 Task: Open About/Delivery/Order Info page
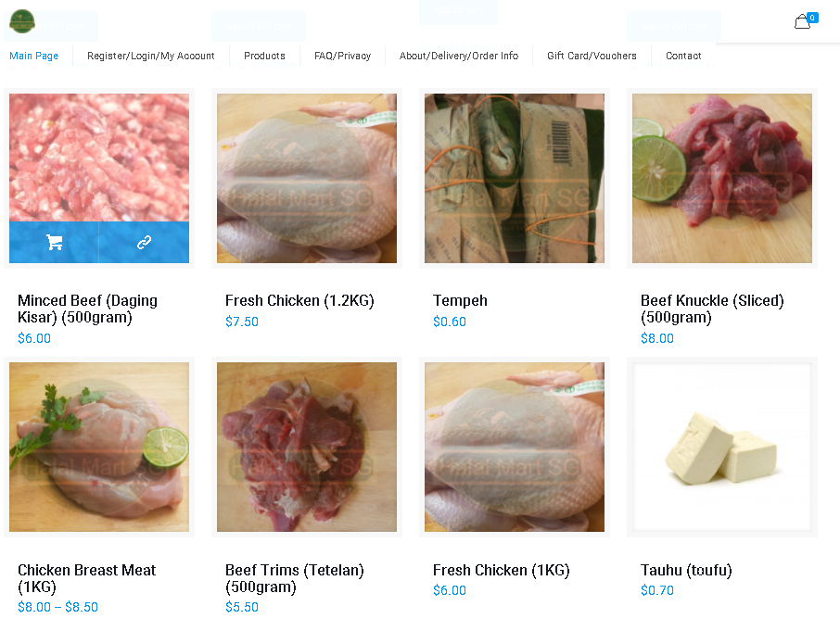point(459,56)
